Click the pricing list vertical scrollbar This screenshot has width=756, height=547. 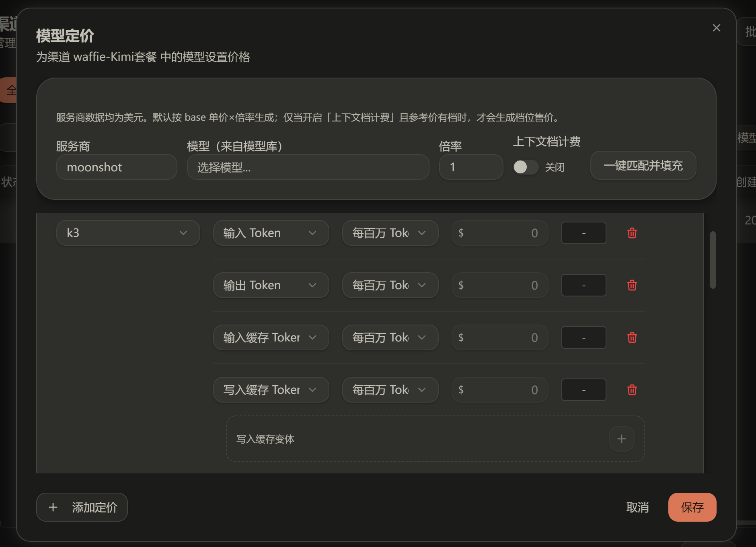point(713,260)
